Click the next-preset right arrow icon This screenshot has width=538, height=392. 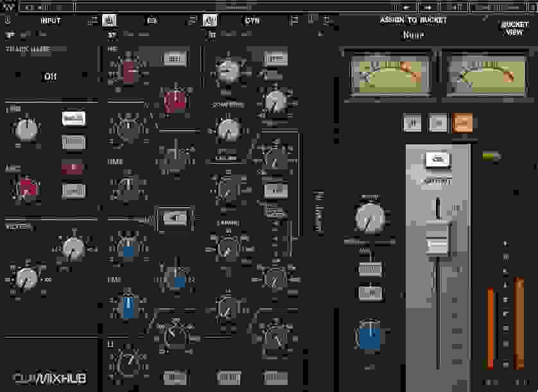point(427,7)
